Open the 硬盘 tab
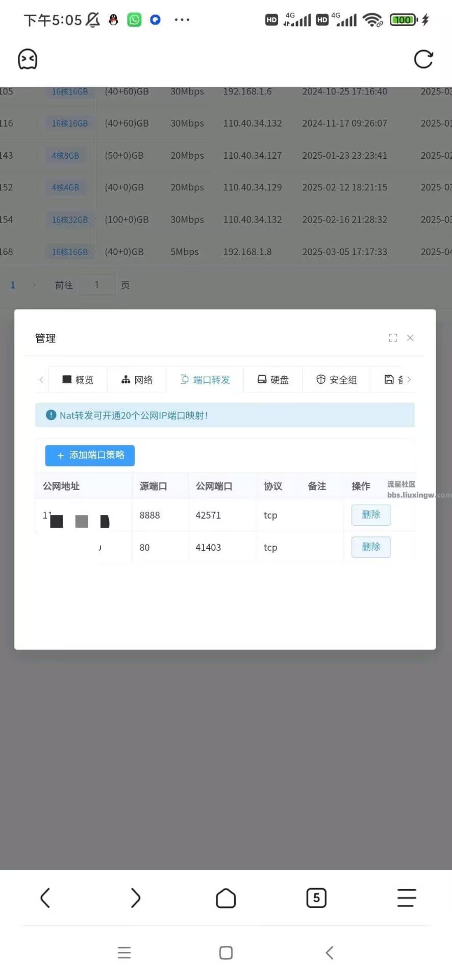The width and height of the screenshot is (452, 980). (273, 380)
